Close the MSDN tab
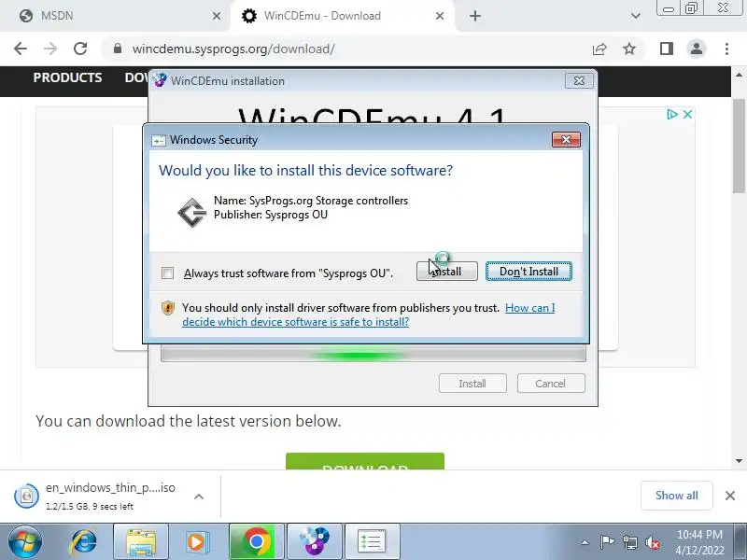 (x=217, y=16)
